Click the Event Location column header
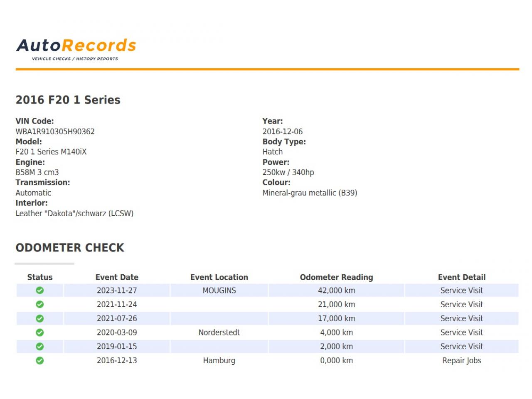The height and width of the screenshot is (399, 532). click(219, 277)
